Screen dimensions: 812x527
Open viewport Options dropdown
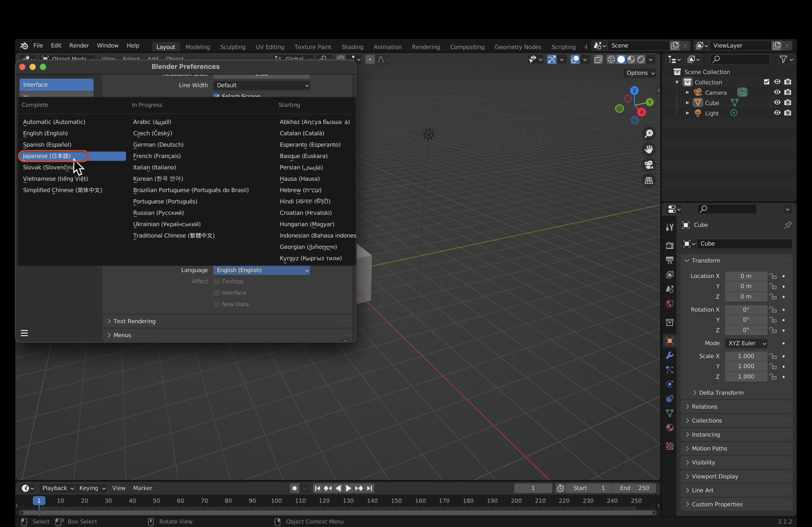(x=640, y=73)
